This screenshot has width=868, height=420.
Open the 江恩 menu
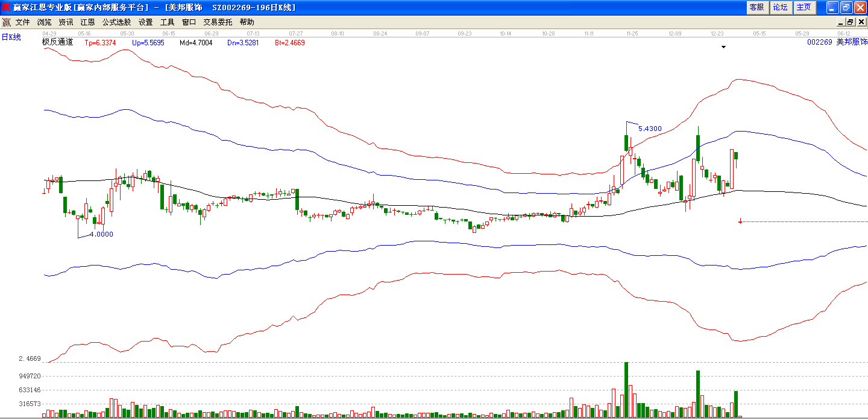(x=87, y=22)
